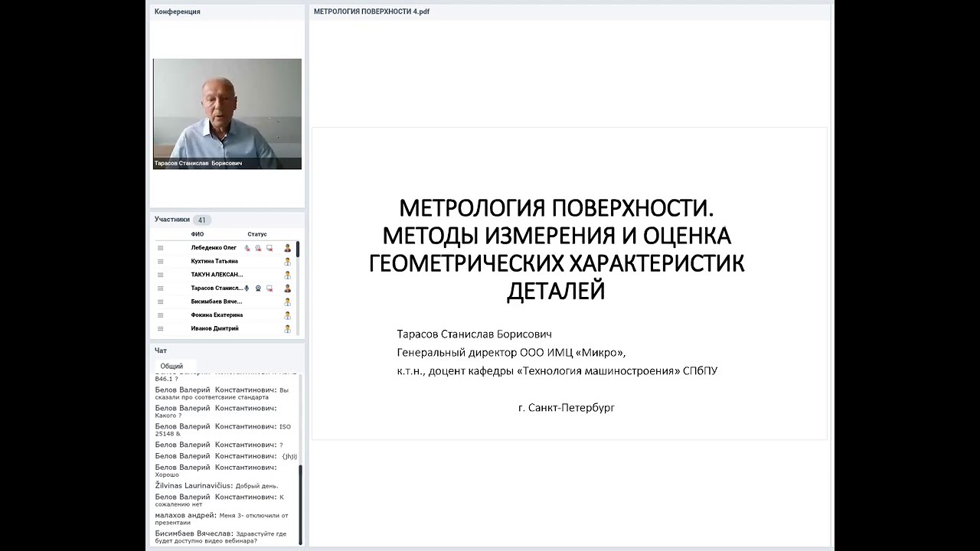
Task: Open row menu for Бисимбаев Вяче...
Action: [x=161, y=302]
